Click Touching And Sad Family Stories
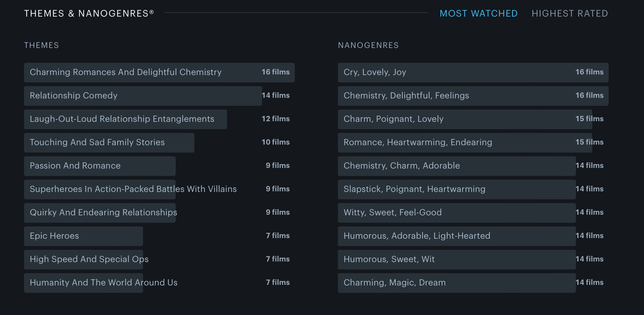 (97, 142)
